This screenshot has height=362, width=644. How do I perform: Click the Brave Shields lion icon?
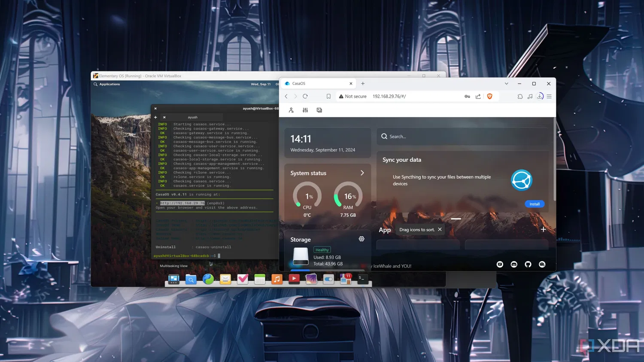(x=489, y=96)
